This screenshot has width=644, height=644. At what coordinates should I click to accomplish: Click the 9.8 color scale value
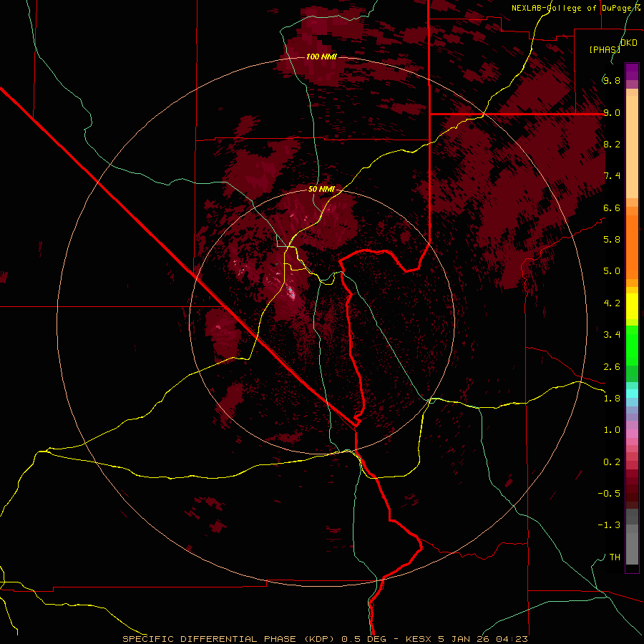coord(612,80)
